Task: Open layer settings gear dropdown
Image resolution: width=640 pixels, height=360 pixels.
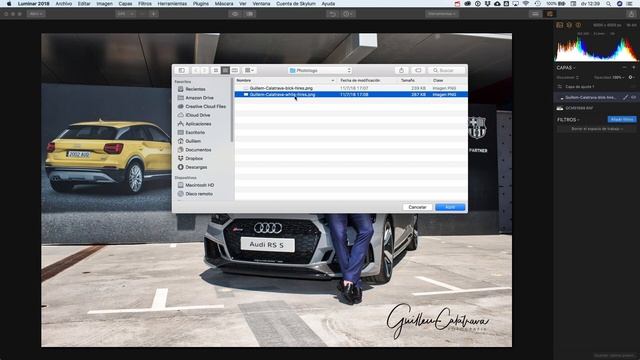Action: click(x=631, y=77)
